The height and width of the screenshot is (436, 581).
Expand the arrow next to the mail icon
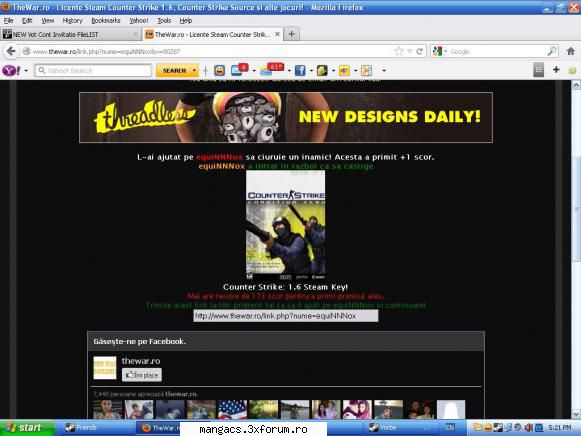pos(254,70)
